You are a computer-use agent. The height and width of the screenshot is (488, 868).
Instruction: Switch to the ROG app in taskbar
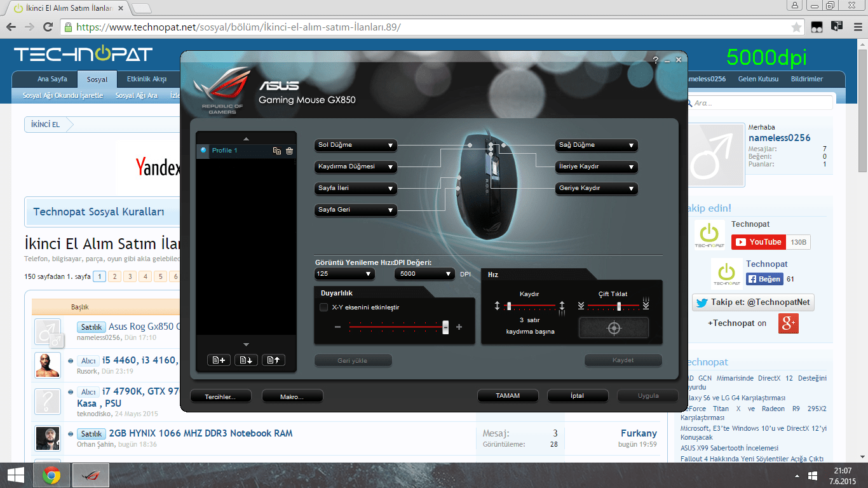coord(91,475)
